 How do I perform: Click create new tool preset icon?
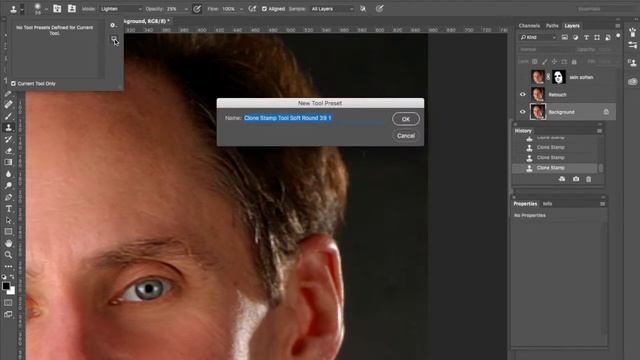(114, 39)
